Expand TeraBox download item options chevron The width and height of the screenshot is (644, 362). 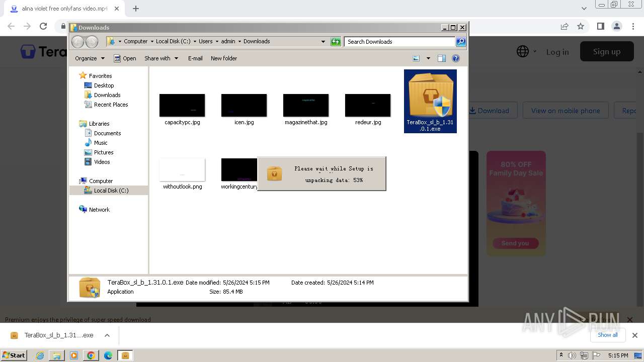(x=107, y=335)
